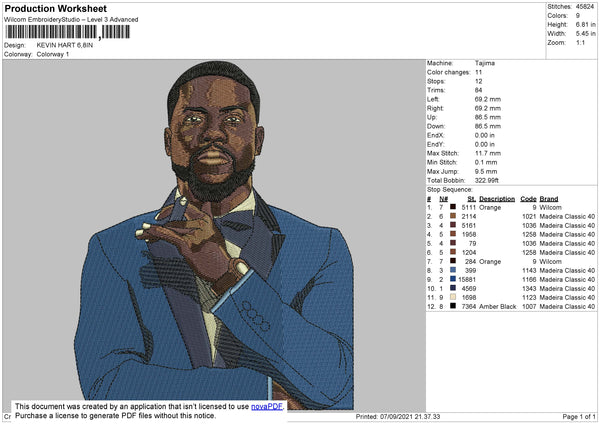The image size is (600, 424).
Task: Click the Colors value 9 in header
Action: pyautogui.click(x=578, y=16)
